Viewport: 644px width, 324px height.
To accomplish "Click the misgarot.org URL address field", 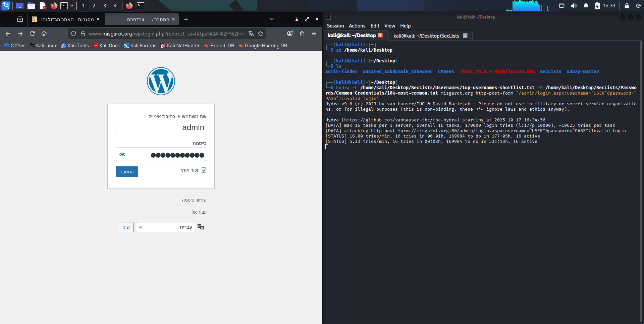I will [167, 34].
